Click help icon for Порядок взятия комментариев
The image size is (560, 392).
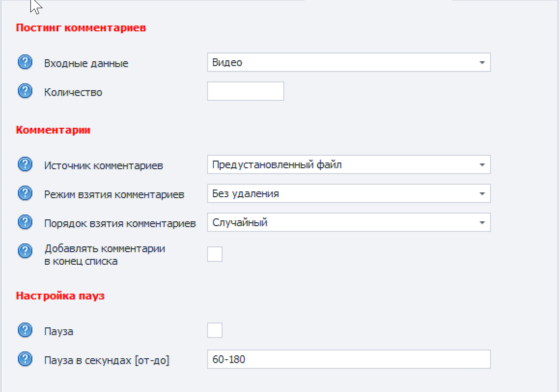pos(25,223)
